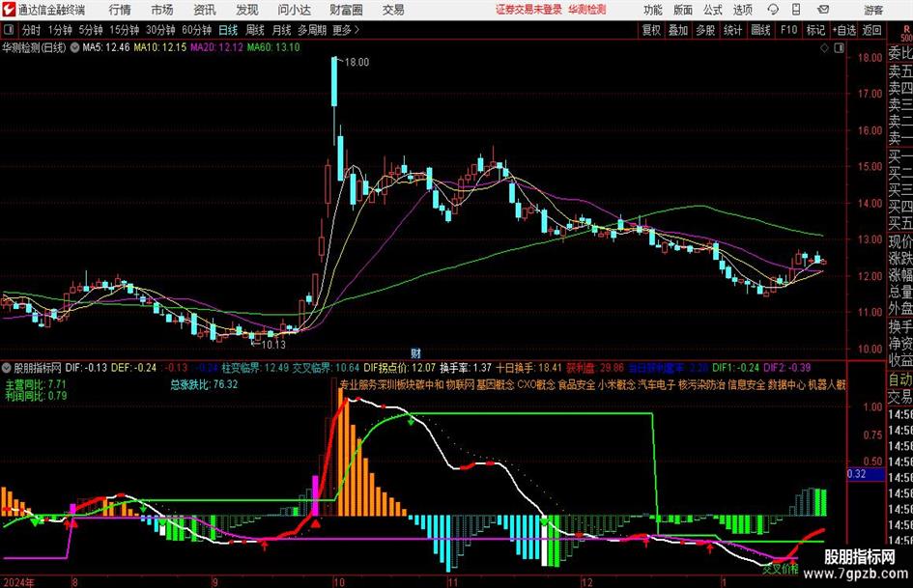
Task: Click the 画线 drawing tools button
Action: pos(760,30)
